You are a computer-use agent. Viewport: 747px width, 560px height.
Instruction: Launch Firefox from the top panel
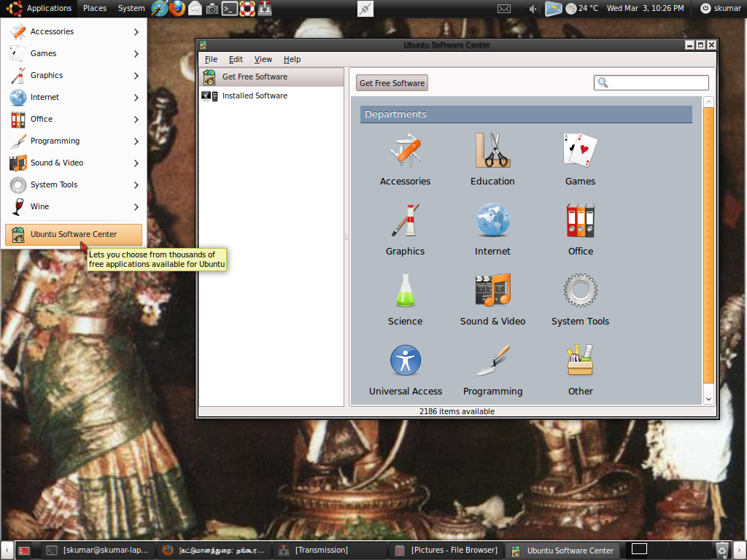(x=177, y=8)
